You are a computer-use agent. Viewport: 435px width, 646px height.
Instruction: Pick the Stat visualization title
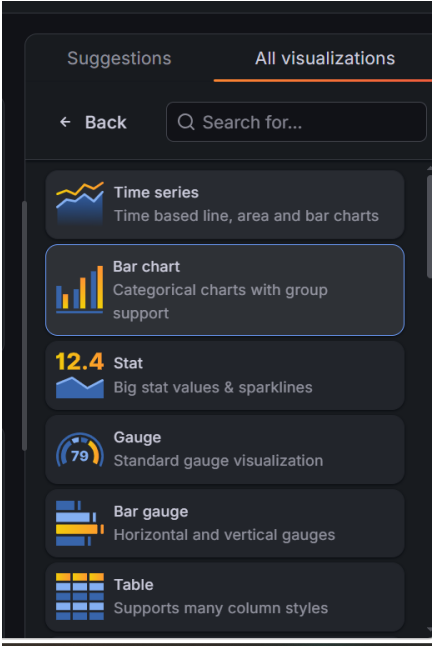point(128,363)
